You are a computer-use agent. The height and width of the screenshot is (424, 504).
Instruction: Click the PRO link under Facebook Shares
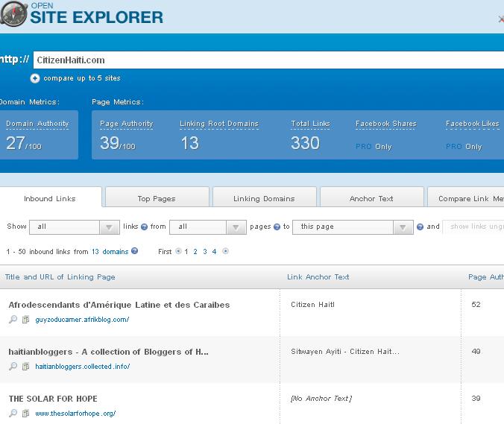coord(364,147)
